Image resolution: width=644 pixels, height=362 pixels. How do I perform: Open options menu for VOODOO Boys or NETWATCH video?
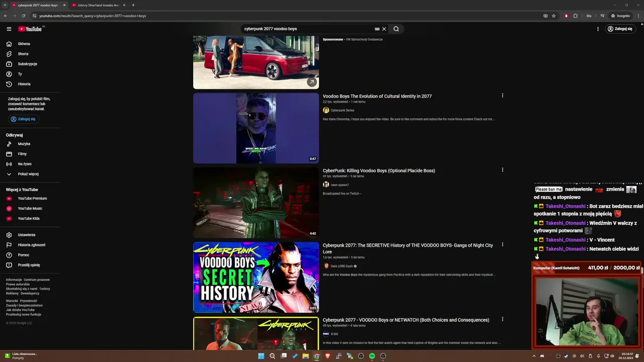(x=502, y=319)
